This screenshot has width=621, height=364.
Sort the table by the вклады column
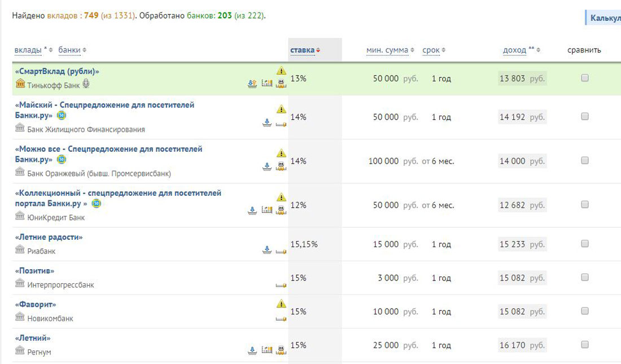click(x=28, y=50)
